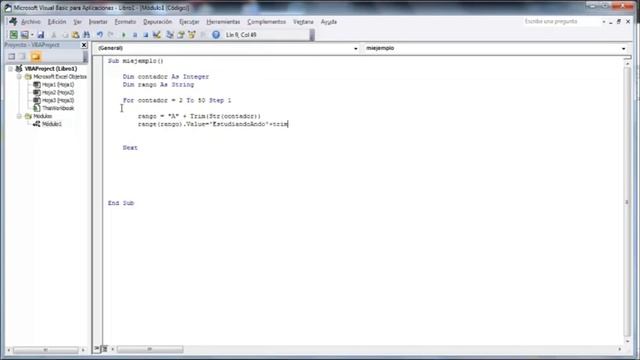
Task: Click the 'End Sub' code line
Action: pos(121,203)
